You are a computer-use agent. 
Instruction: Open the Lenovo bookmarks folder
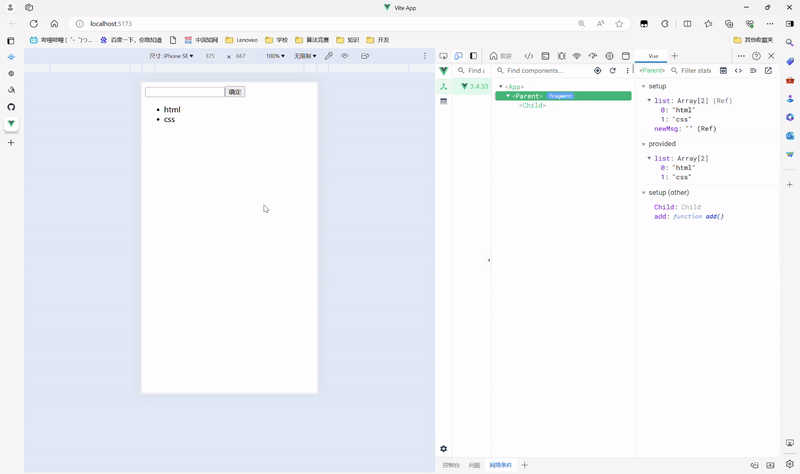[242, 40]
